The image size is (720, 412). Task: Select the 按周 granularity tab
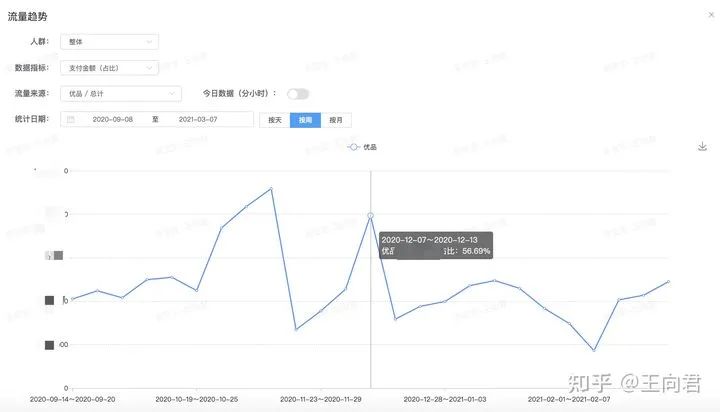point(305,120)
